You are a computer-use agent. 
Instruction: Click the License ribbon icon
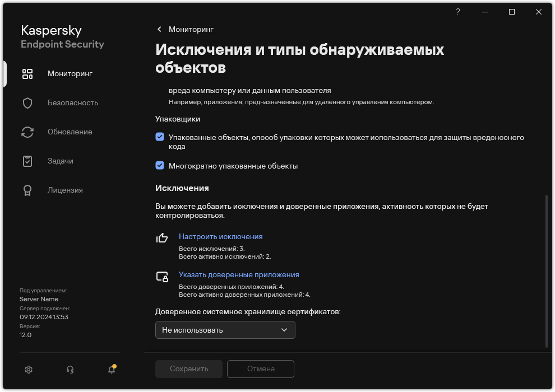[x=27, y=190]
